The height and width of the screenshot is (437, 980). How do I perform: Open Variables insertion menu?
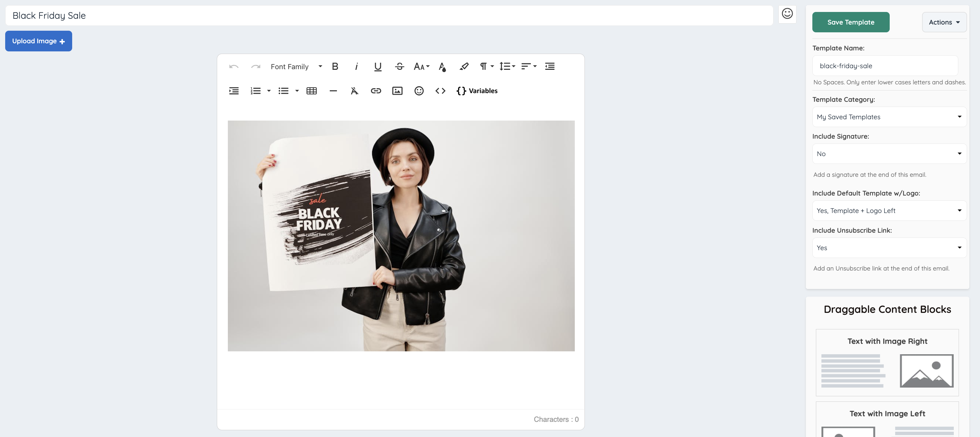coord(477,91)
